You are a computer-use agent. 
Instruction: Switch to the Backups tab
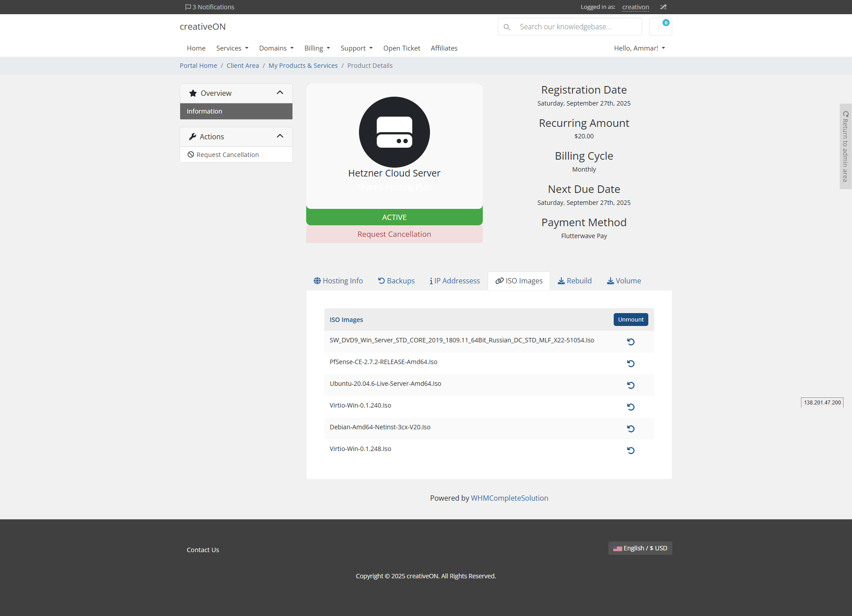pos(396,281)
